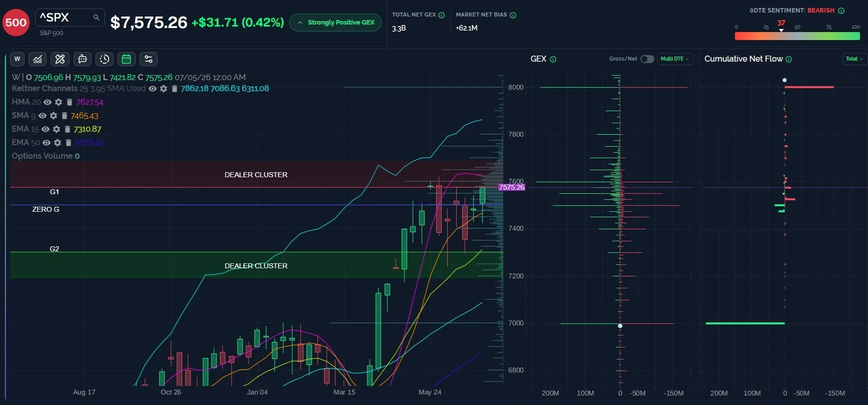Open Keltner Channels settings gear
868x405 pixels.
click(164, 89)
